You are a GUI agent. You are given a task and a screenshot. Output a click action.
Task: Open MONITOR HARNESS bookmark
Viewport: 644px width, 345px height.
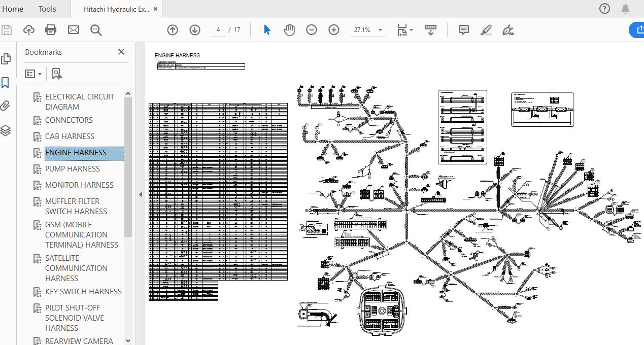coord(79,185)
